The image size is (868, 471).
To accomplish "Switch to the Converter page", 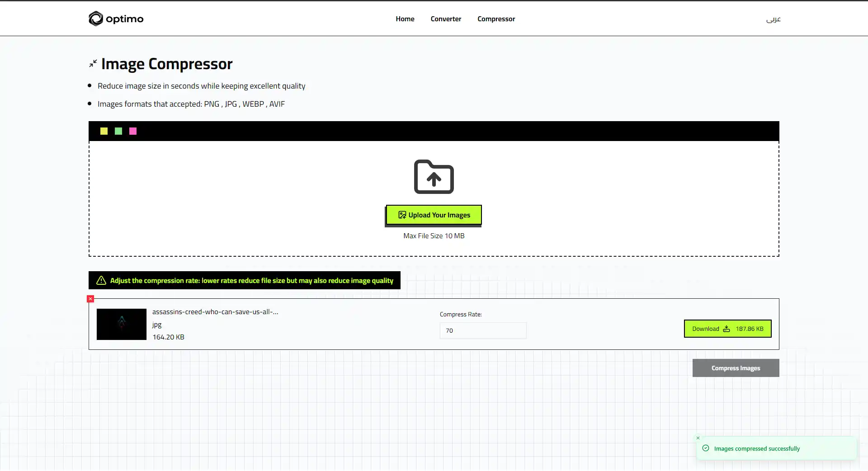I will 446,19.
